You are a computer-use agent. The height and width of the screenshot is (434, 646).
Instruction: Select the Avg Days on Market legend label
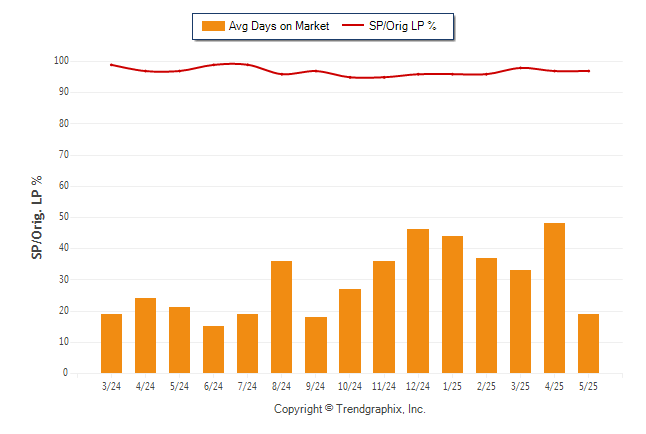coord(279,26)
